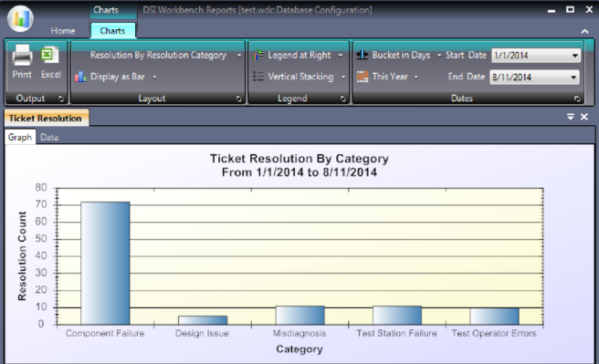Open the round application menu logo button

point(20,18)
